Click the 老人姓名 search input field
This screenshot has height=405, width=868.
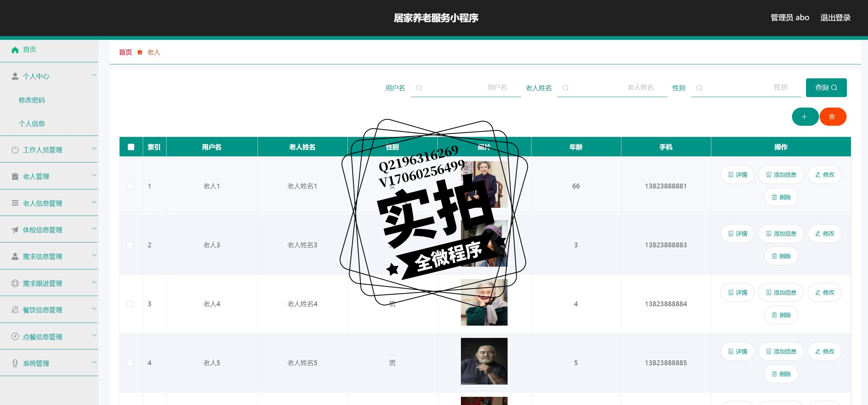coord(613,88)
